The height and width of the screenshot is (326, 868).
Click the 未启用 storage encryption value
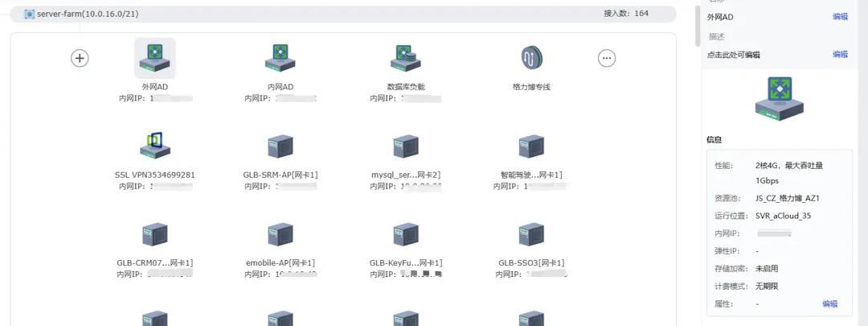[767, 269]
